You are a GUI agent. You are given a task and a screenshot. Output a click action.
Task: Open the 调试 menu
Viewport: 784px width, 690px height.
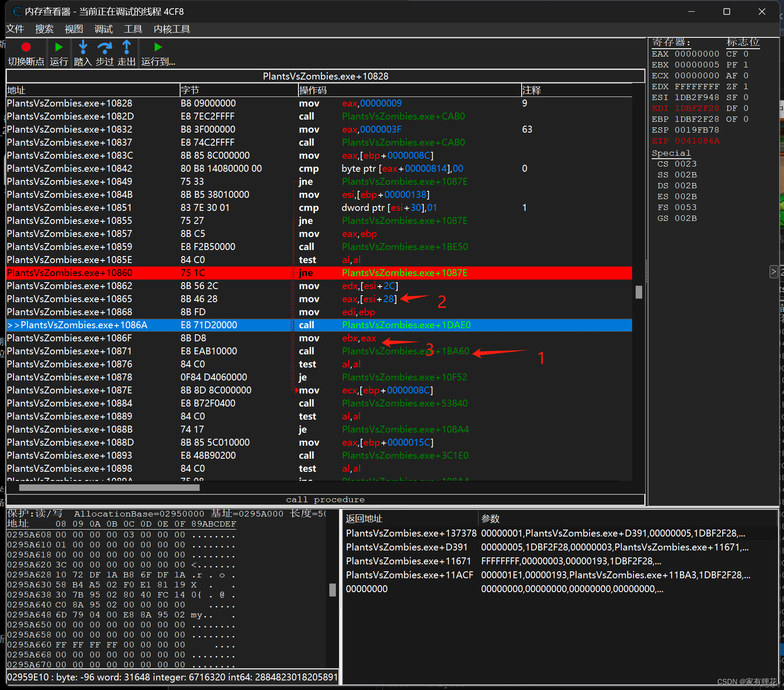tap(104, 29)
